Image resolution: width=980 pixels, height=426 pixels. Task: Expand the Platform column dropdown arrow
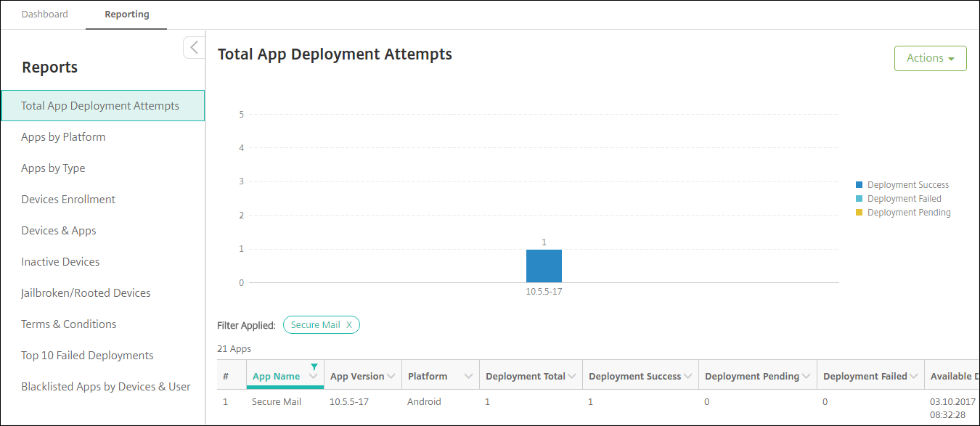click(x=468, y=377)
